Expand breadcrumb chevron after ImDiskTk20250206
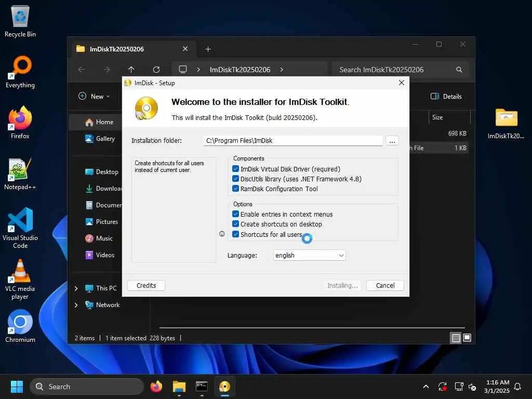 (281, 70)
